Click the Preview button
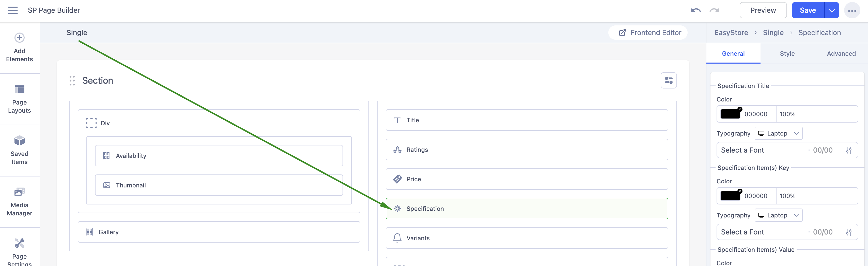Image resolution: width=868 pixels, height=266 pixels. tap(763, 10)
